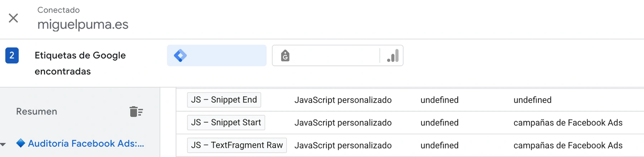Click diamond icon beside Auditoría Facebook Ads
644x157 pixels.
21,143
